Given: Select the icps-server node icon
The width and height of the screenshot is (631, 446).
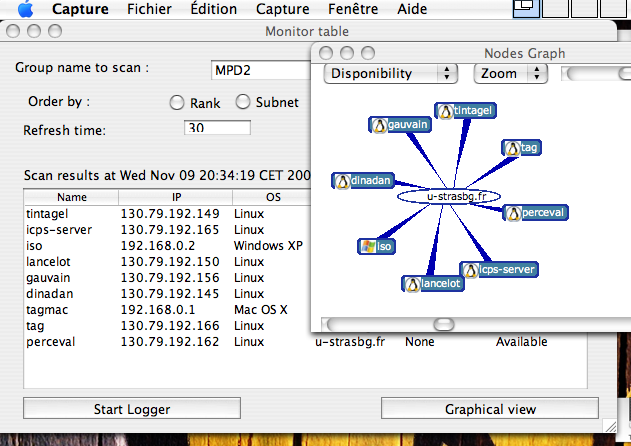Looking at the screenshot, I should (471, 270).
